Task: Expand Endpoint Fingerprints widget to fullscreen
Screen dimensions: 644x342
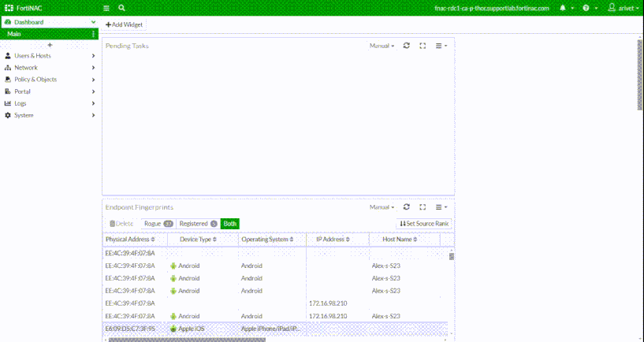Action: [x=423, y=207]
